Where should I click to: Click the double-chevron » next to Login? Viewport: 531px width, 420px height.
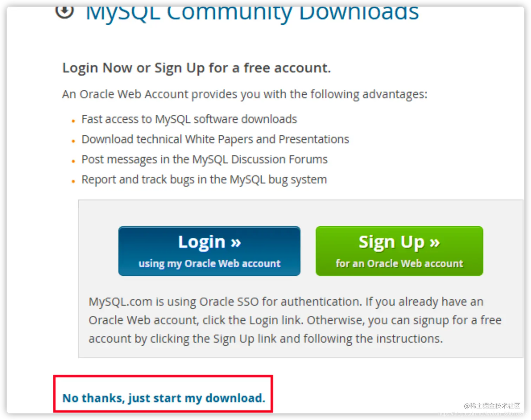tap(236, 242)
